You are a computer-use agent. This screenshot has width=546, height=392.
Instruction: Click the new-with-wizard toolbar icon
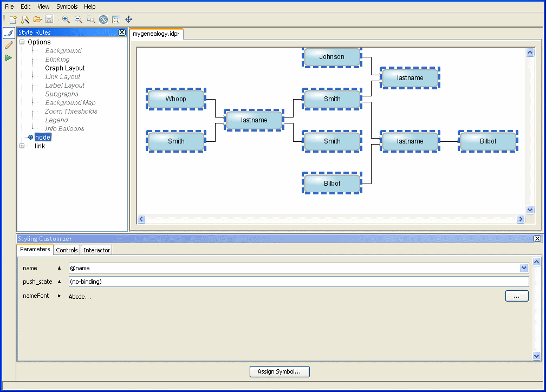[25, 19]
